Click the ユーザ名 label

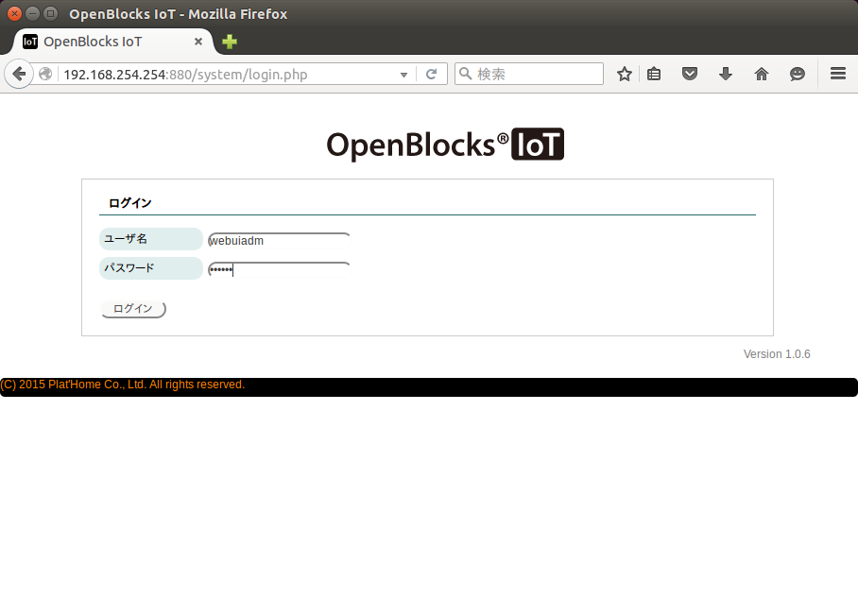(151, 239)
